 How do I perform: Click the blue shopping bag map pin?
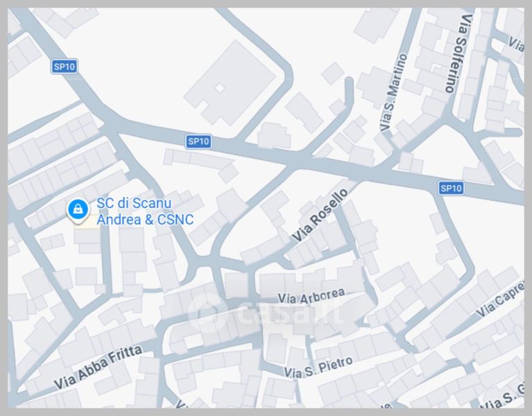click(78, 211)
